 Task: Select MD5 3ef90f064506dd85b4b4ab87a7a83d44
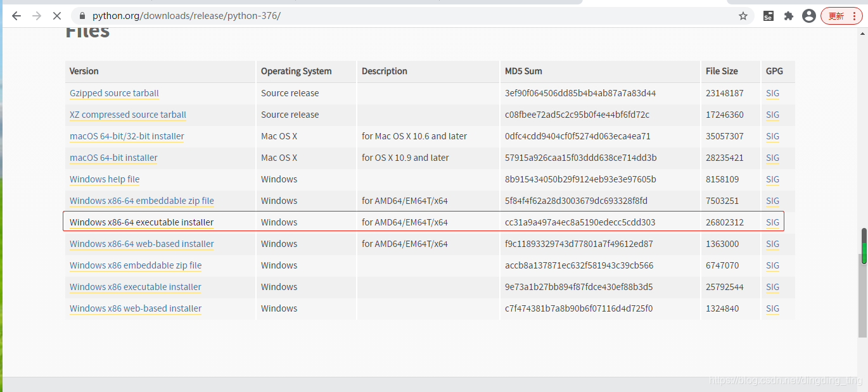tap(580, 93)
